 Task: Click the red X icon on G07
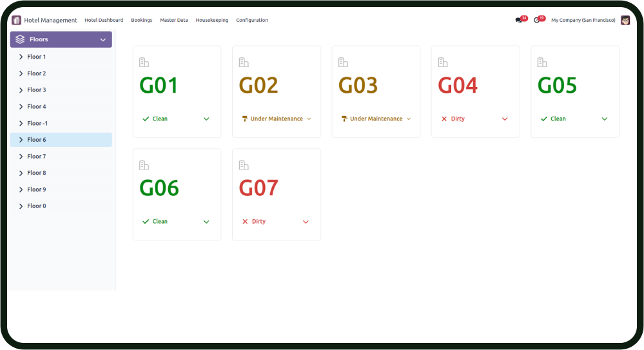click(x=245, y=221)
